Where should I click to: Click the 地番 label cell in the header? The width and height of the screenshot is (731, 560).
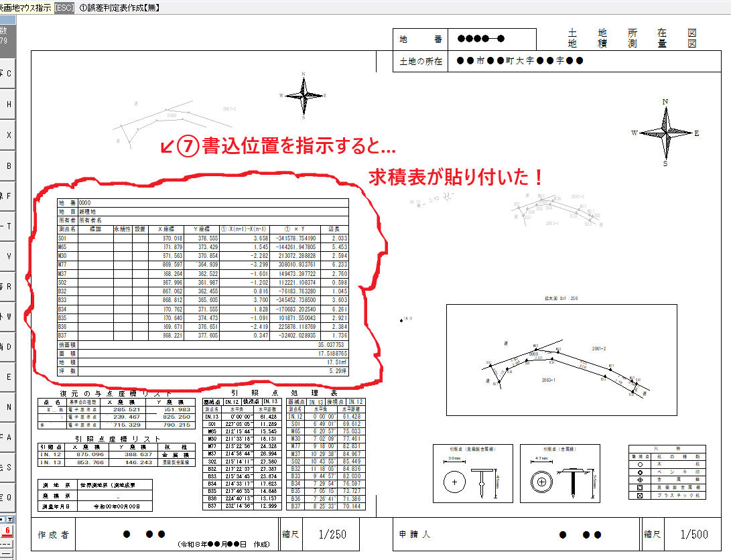[421, 39]
